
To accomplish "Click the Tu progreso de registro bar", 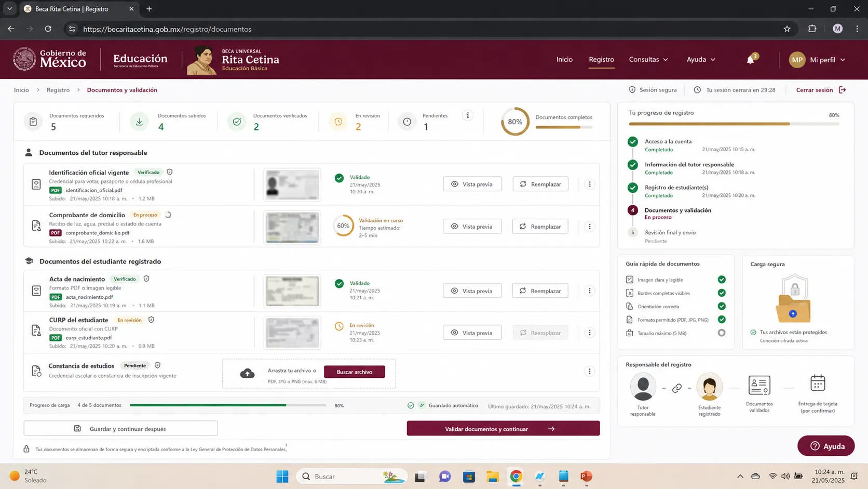I will pyautogui.click(x=734, y=124).
